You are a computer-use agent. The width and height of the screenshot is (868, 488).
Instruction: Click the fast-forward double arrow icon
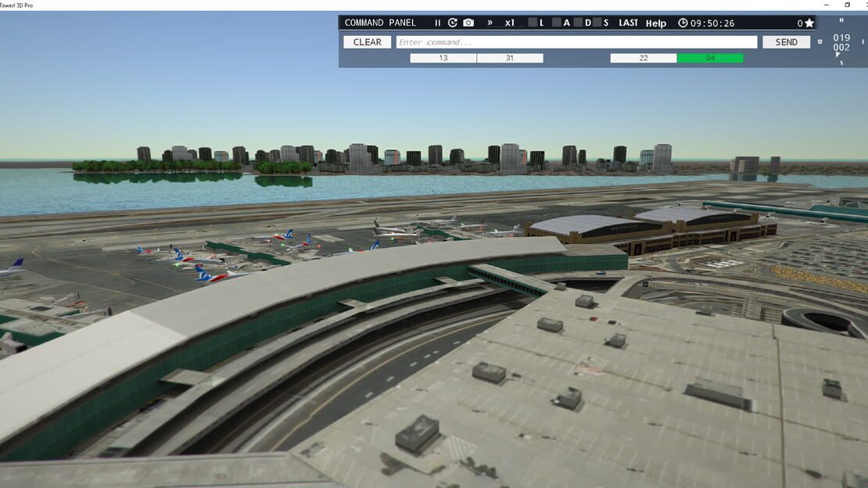pos(490,23)
